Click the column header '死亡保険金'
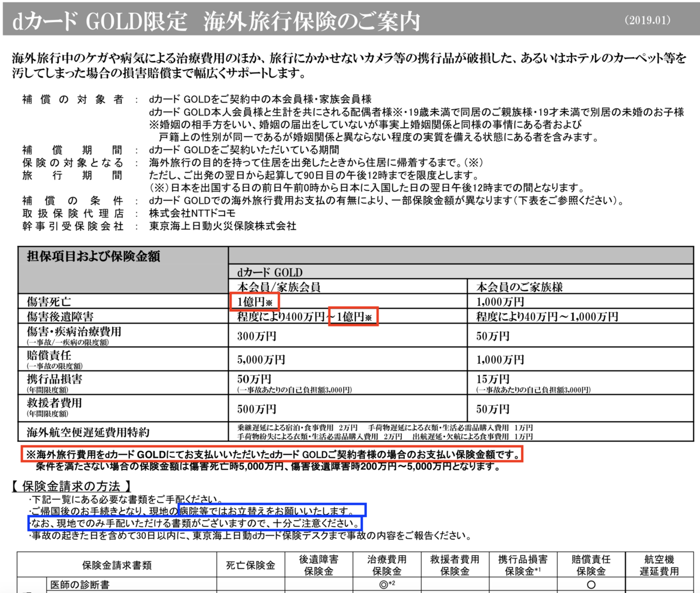This screenshot has height=593, width=700. 250,565
